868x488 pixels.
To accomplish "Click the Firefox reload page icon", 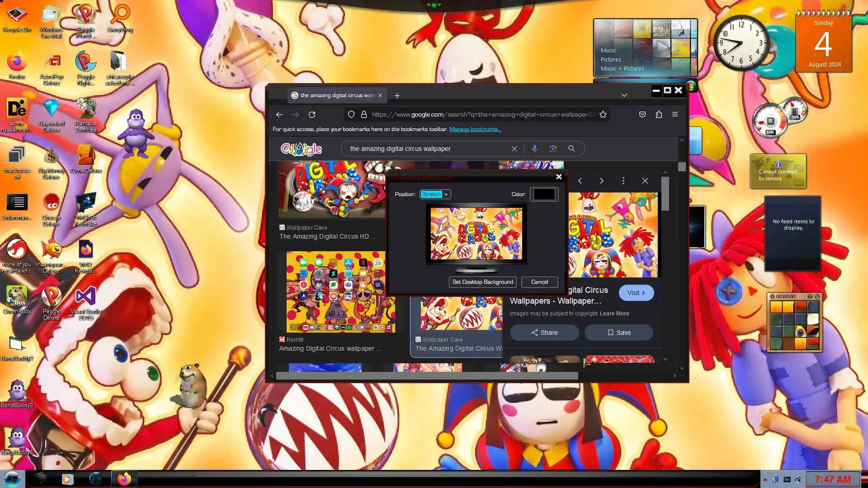I will [312, 115].
